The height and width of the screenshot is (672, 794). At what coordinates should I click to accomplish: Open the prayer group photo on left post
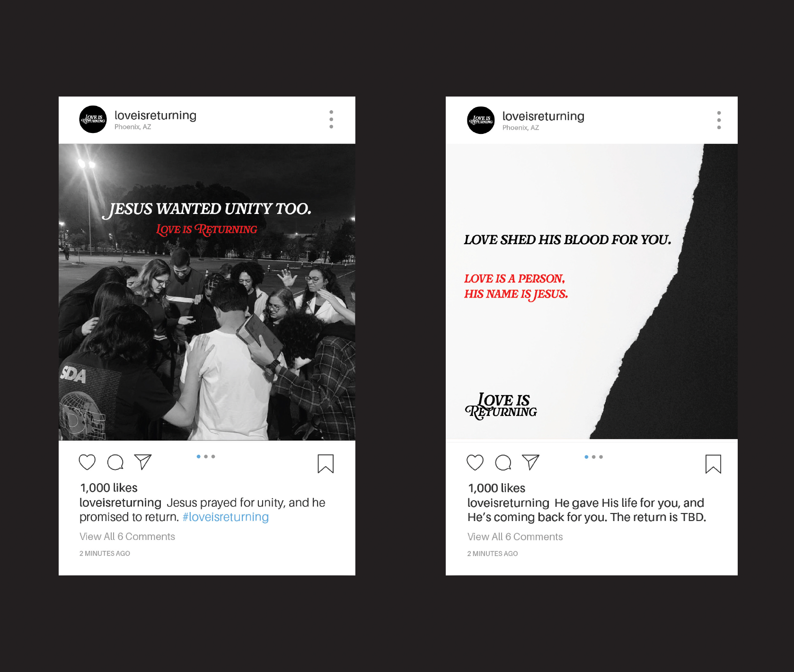(207, 292)
